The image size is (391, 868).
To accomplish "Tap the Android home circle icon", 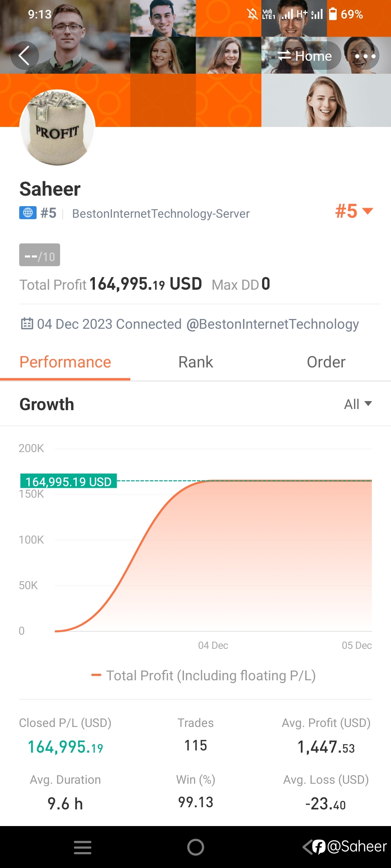I will click(195, 847).
